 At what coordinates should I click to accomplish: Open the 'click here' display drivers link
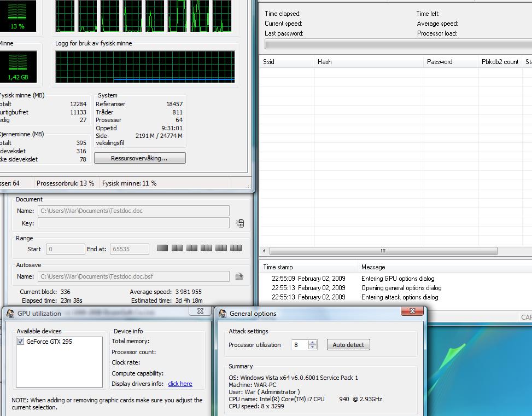pyautogui.click(x=180, y=384)
